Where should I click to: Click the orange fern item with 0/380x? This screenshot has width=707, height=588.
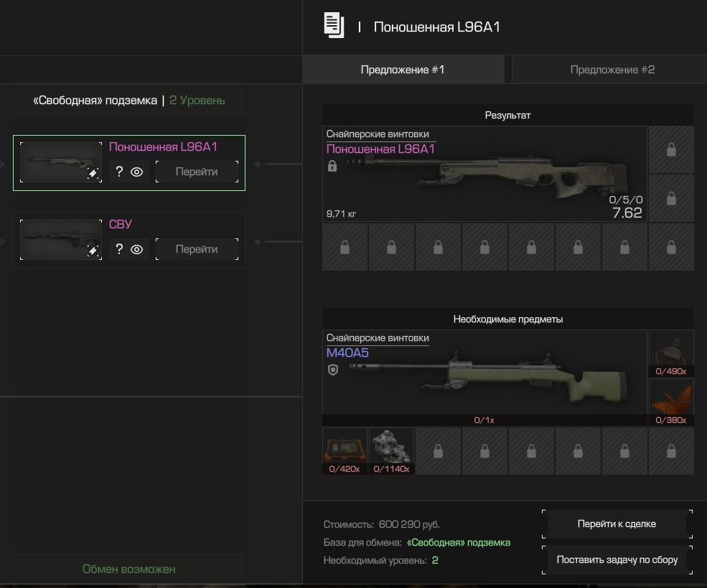click(x=671, y=402)
